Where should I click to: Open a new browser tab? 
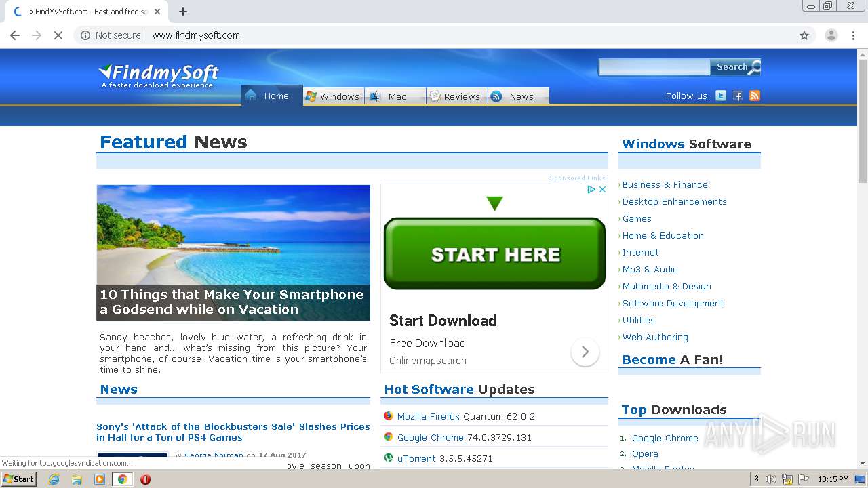[183, 12]
